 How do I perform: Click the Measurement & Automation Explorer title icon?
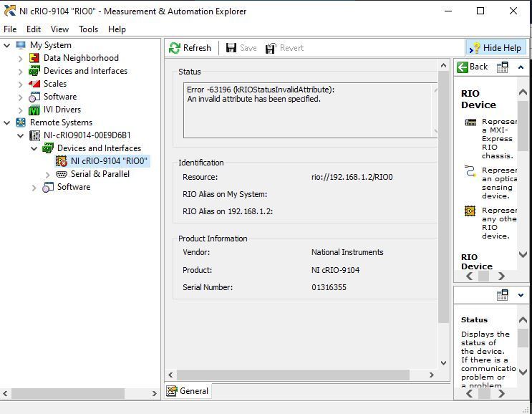tap(10, 11)
